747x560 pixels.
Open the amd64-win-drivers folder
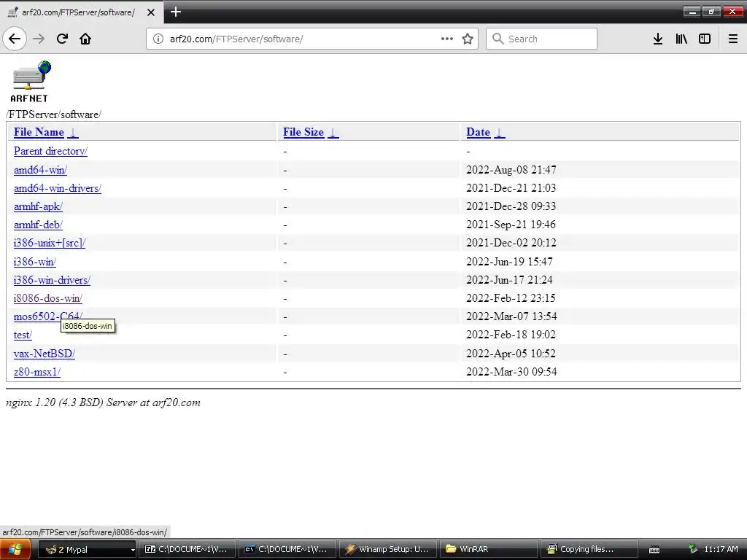pos(58,188)
